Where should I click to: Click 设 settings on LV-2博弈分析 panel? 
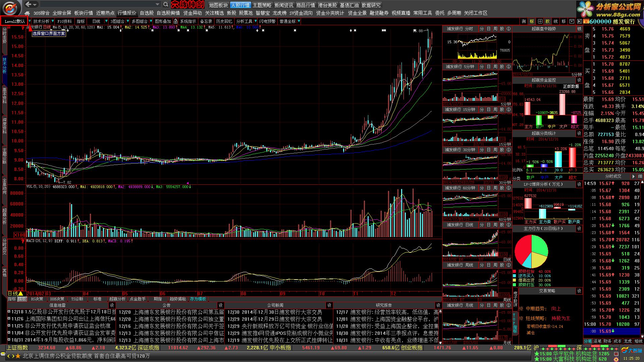coord(579,184)
